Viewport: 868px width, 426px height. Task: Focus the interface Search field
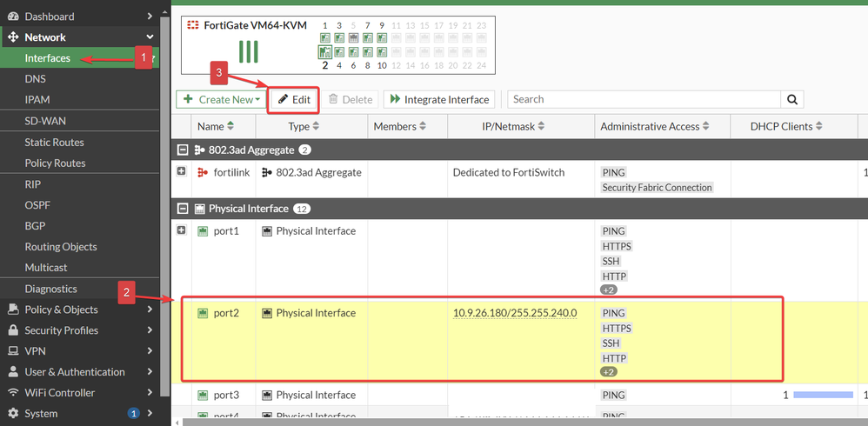pos(644,100)
